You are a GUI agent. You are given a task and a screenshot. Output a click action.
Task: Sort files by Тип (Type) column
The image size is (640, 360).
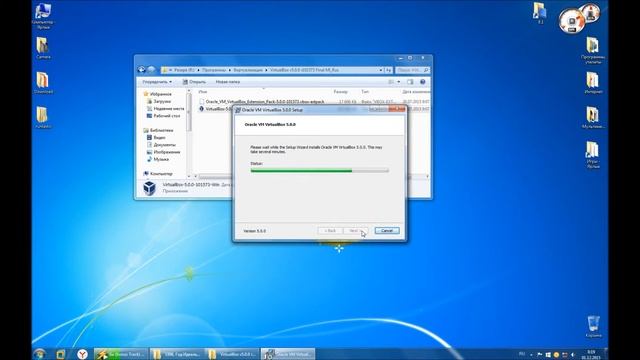coord(365,92)
